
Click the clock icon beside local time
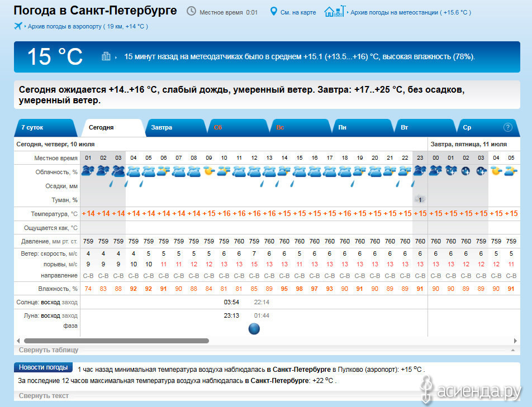coord(191,11)
